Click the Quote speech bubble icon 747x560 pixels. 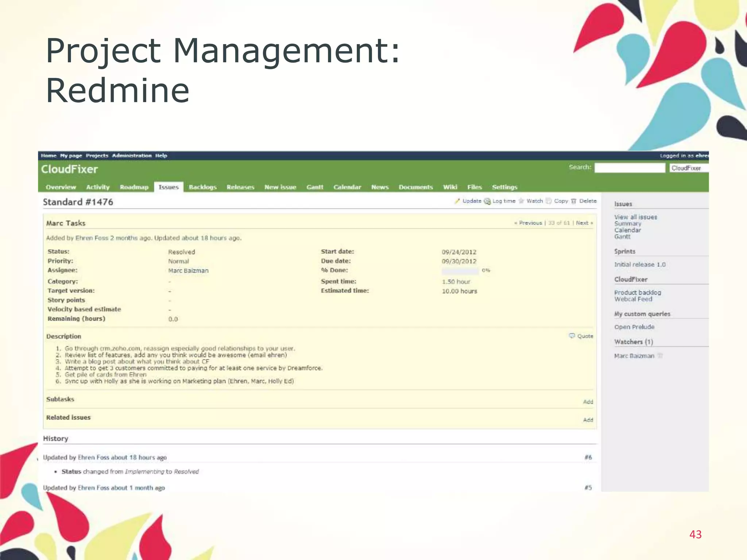click(572, 336)
